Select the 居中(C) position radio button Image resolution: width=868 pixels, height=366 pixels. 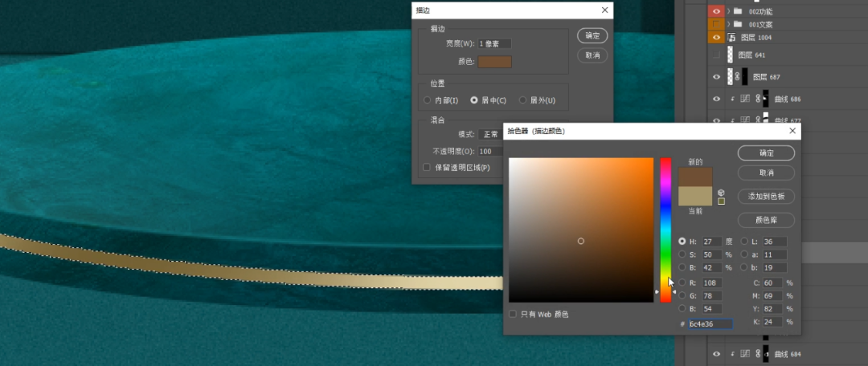(x=474, y=100)
